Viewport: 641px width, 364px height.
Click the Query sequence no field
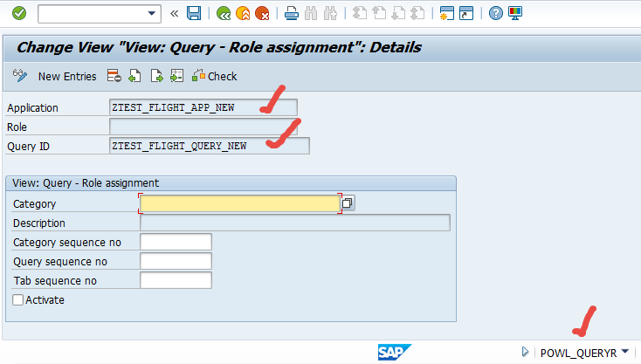176,261
